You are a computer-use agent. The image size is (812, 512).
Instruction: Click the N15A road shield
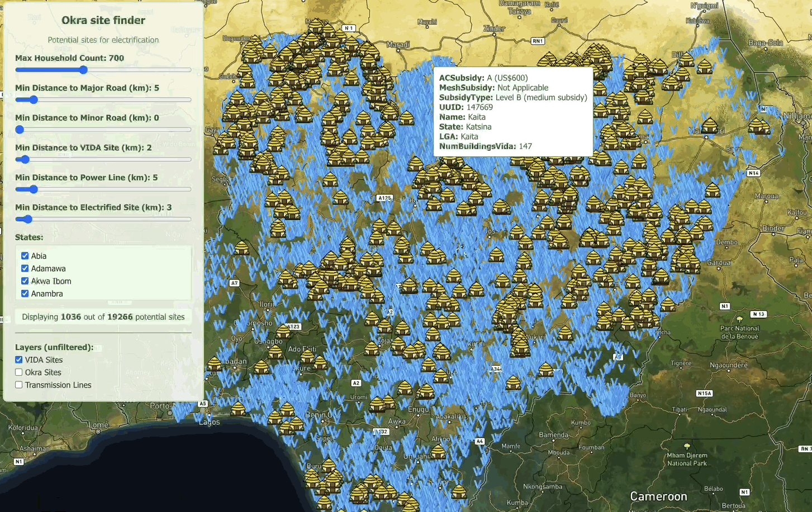(x=704, y=394)
